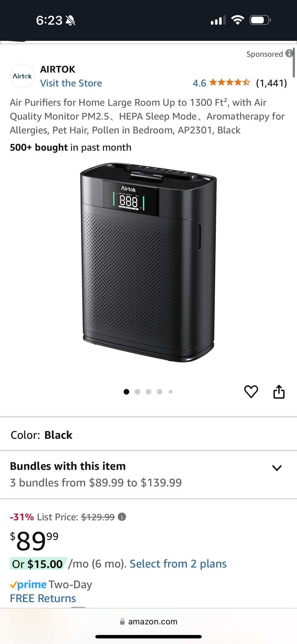Tap the air purifier product image

coord(148,262)
